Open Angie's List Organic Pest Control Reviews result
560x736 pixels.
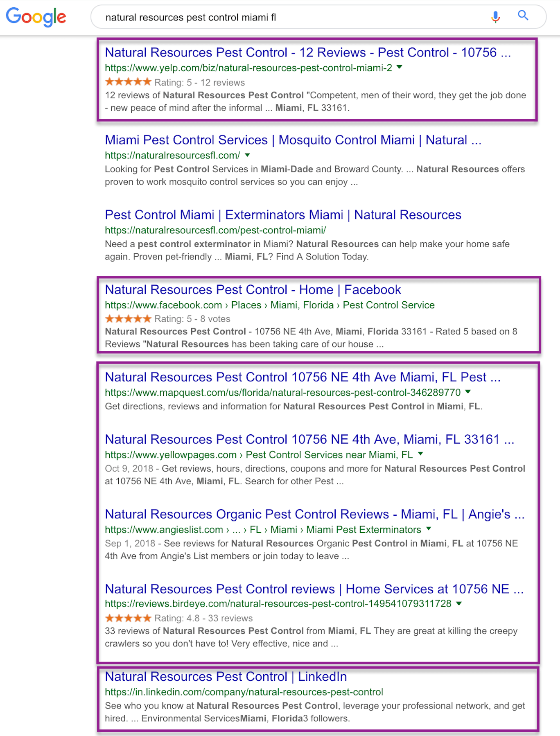(x=314, y=514)
